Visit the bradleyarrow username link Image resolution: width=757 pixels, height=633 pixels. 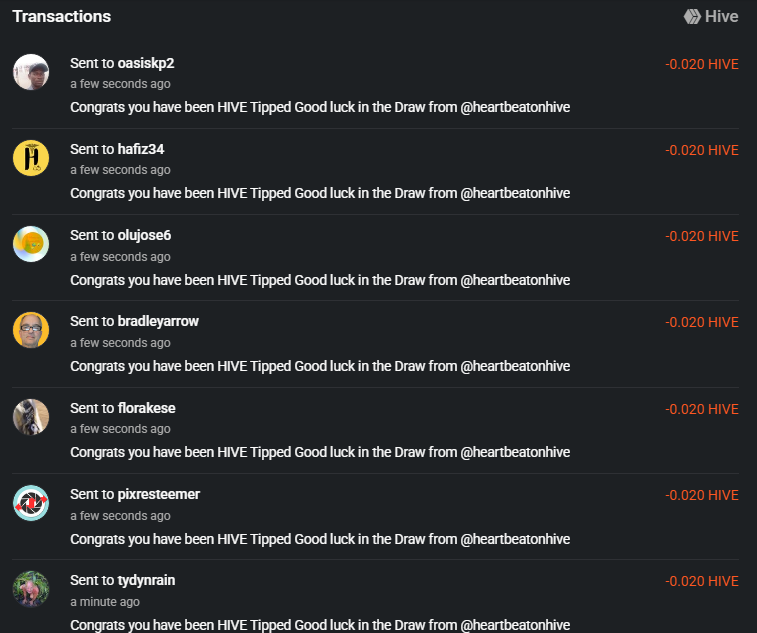(158, 321)
